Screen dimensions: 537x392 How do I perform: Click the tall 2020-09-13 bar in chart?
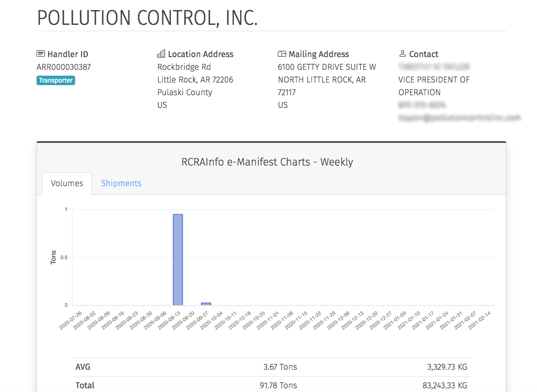click(x=178, y=260)
